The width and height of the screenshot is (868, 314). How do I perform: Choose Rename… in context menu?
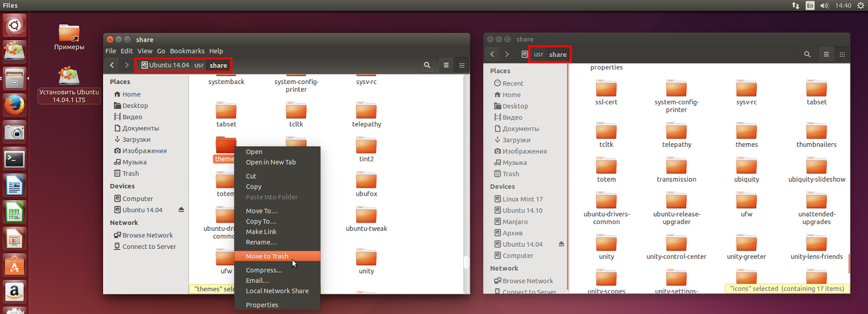(x=277, y=242)
